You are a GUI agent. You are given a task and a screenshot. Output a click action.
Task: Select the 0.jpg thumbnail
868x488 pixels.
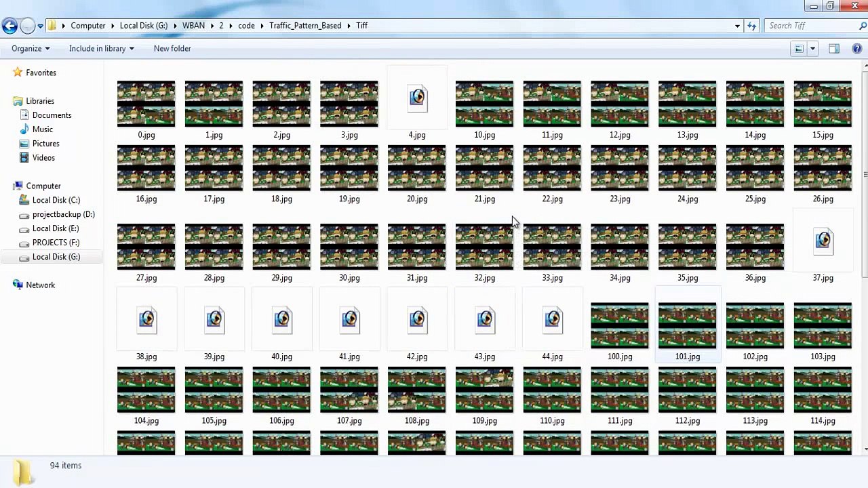(146, 104)
